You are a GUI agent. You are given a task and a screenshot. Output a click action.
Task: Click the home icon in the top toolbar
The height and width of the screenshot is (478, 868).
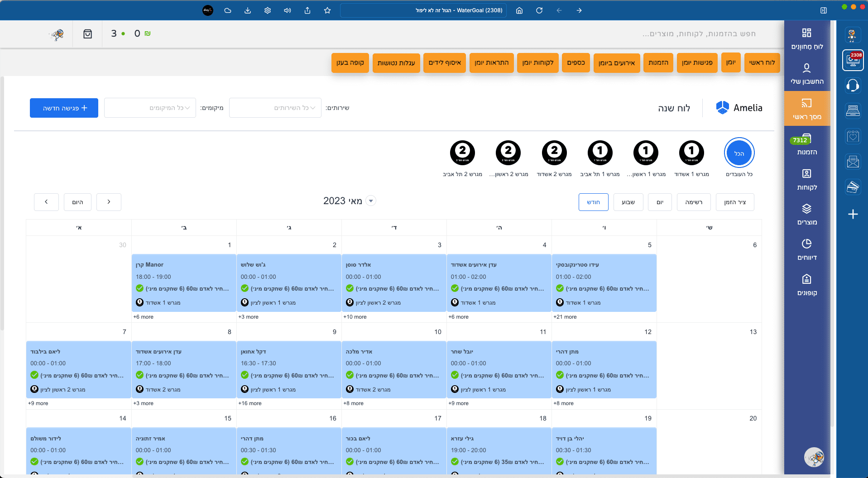(519, 10)
